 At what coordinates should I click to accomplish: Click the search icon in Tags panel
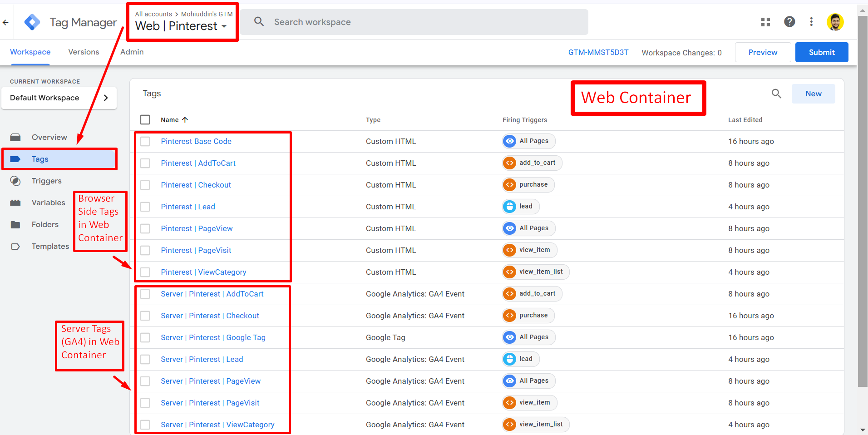click(x=776, y=94)
